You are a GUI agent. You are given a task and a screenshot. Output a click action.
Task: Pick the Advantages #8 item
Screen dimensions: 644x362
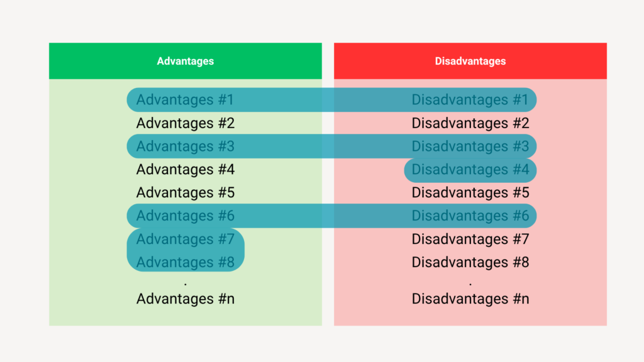click(185, 262)
